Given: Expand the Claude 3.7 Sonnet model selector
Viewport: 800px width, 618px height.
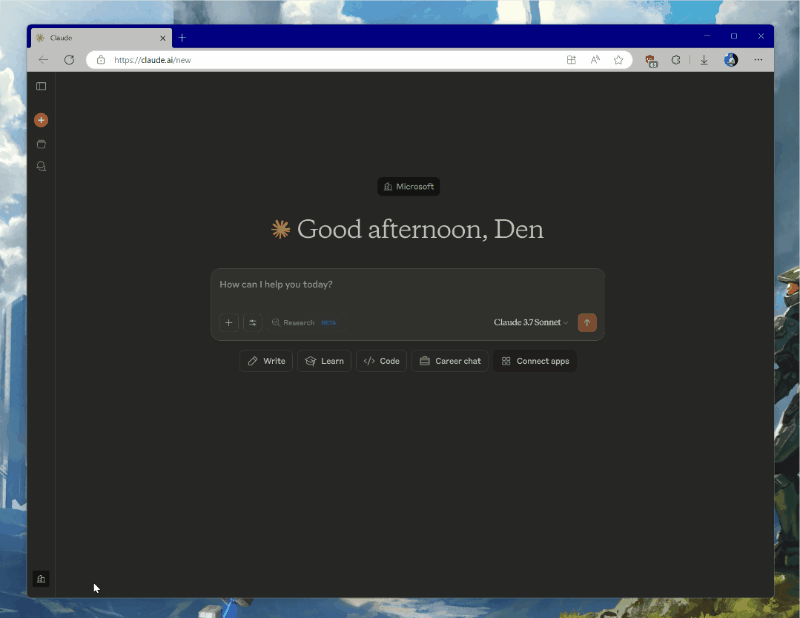Looking at the screenshot, I should [531, 323].
